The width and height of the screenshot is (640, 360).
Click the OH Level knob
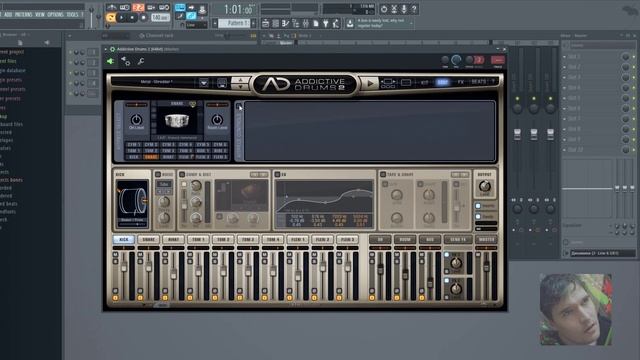coord(136,120)
